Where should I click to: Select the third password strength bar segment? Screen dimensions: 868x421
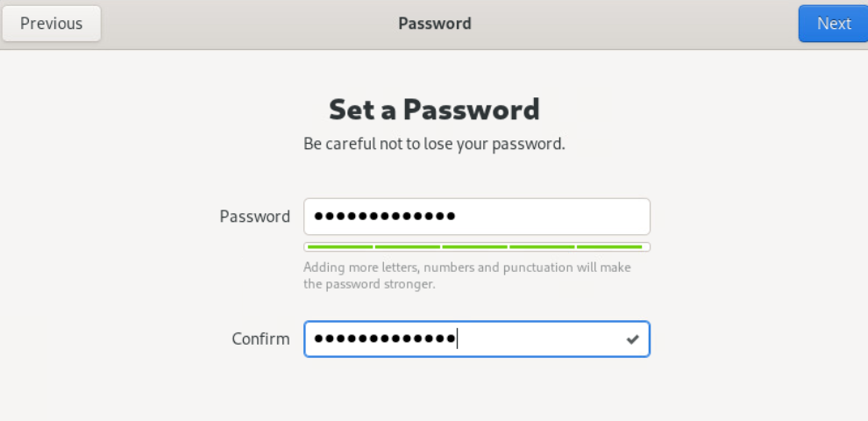tap(475, 247)
